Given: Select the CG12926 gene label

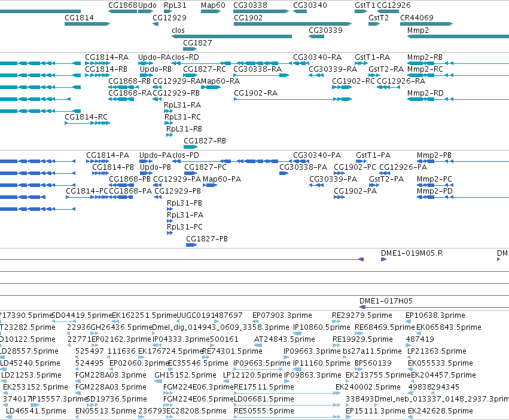Looking at the screenshot, I should click(394, 5).
